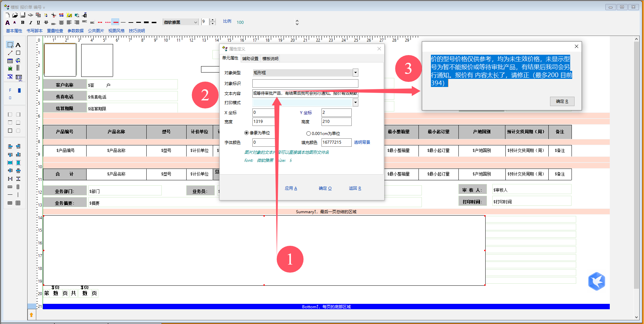The width and height of the screenshot is (644, 324).
Task: Select the text label tool A
Action: point(18,45)
